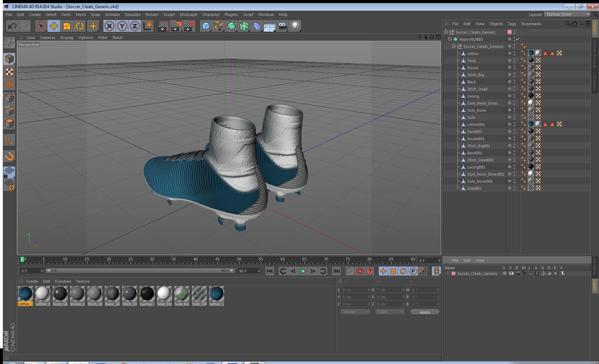
Task: Toggle visibility dots of Lacing object
Action: (514, 96)
